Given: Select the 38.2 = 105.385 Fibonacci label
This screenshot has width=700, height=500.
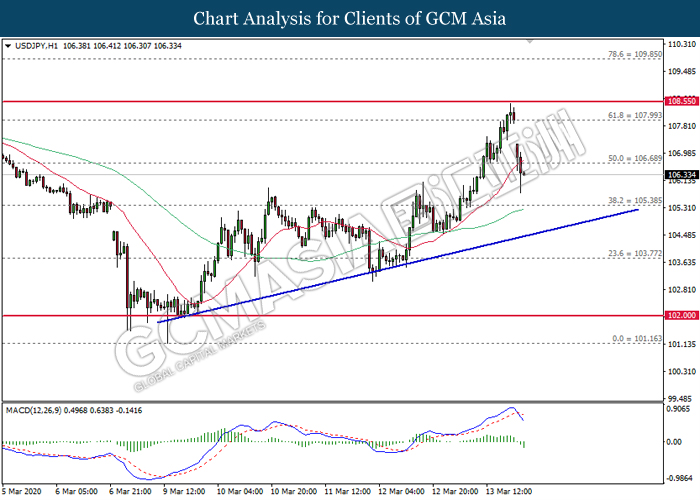Looking at the screenshot, I should click(x=635, y=201).
